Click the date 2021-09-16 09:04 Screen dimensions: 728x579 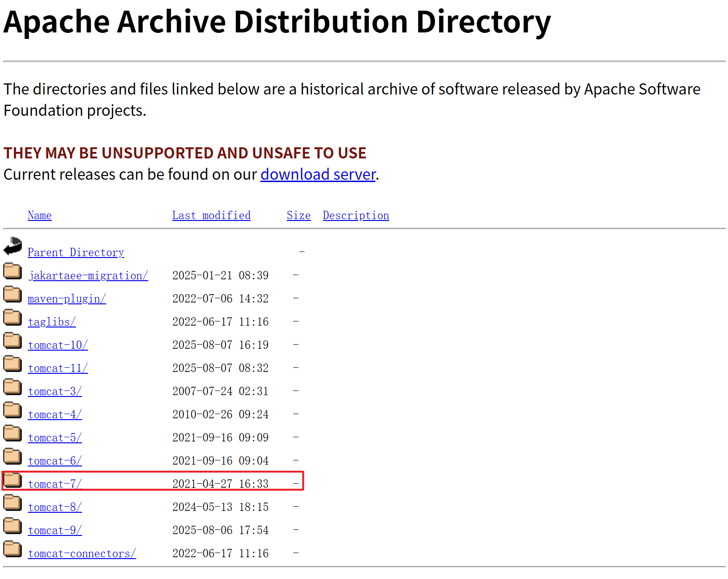click(221, 461)
